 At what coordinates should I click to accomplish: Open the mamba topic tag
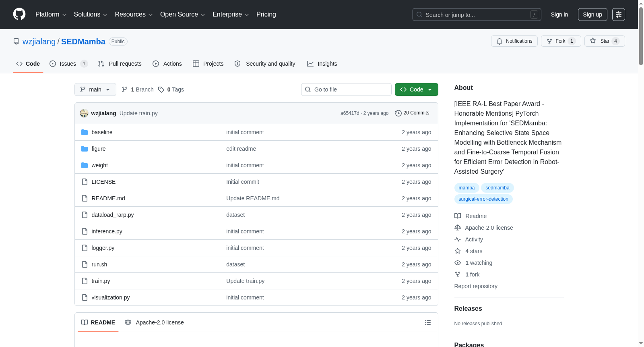[x=466, y=188]
